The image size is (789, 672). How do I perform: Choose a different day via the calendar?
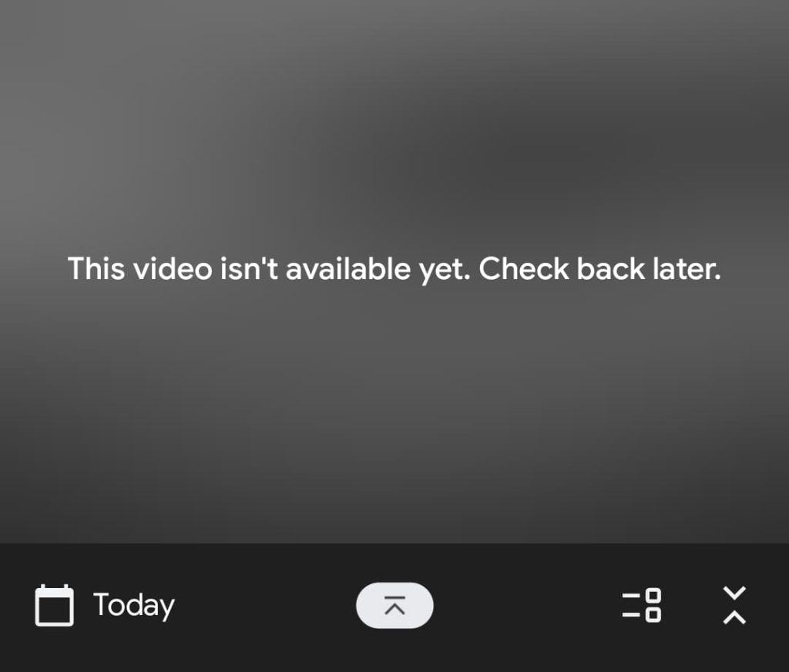coord(55,605)
